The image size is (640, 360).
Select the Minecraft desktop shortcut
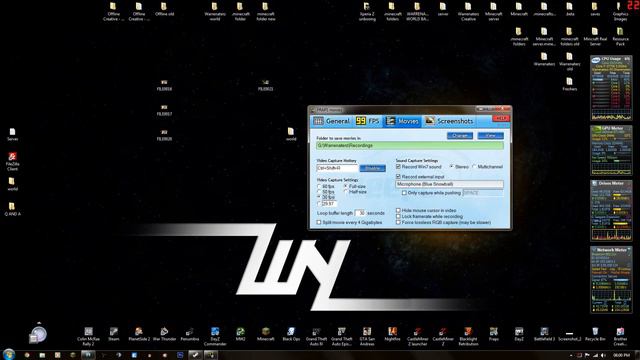click(x=265, y=334)
